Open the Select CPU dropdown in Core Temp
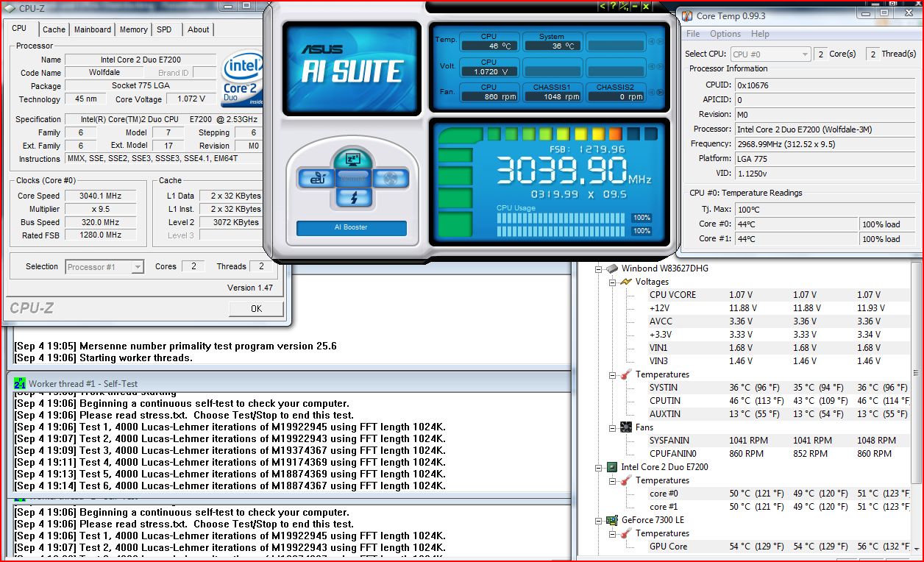The image size is (924, 562). (x=770, y=54)
